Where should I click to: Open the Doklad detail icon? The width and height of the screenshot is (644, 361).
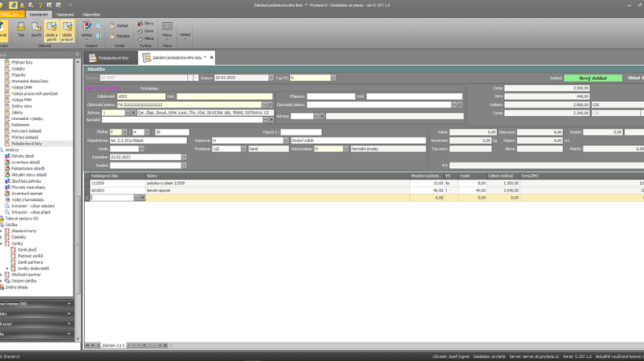click(x=119, y=26)
